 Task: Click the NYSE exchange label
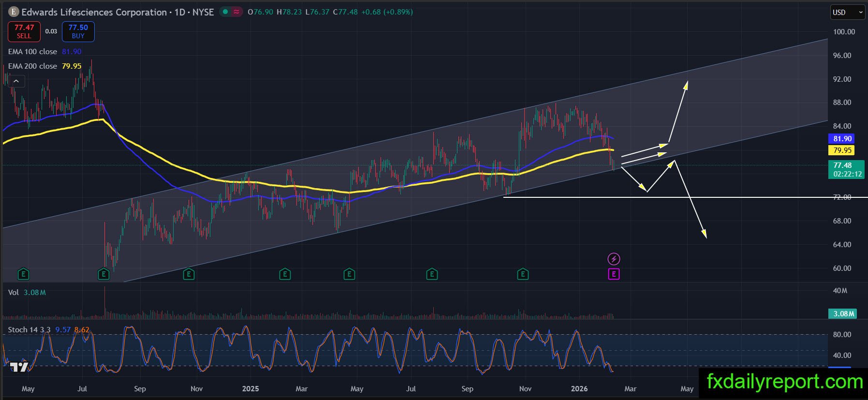point(203,12)
